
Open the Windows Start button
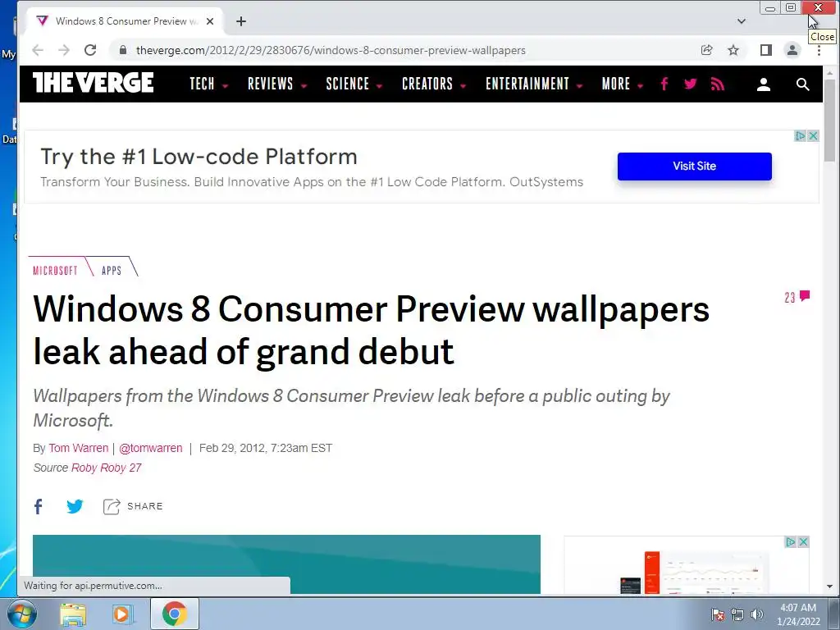point(21,614)
